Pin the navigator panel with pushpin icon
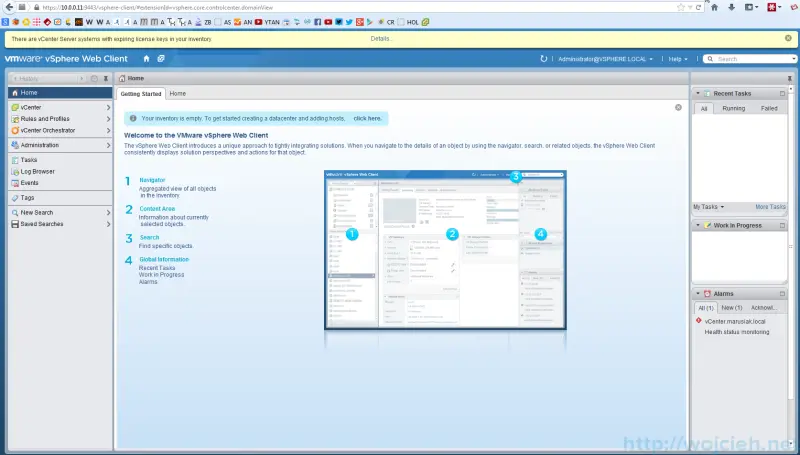This screenshot has height=455, width=800. (106, 79)
